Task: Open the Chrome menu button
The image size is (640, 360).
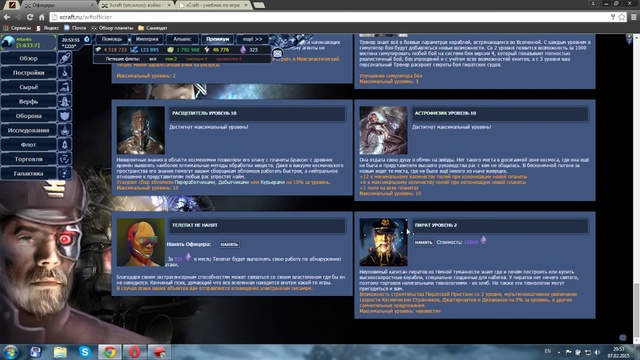Action: (634, 17)
